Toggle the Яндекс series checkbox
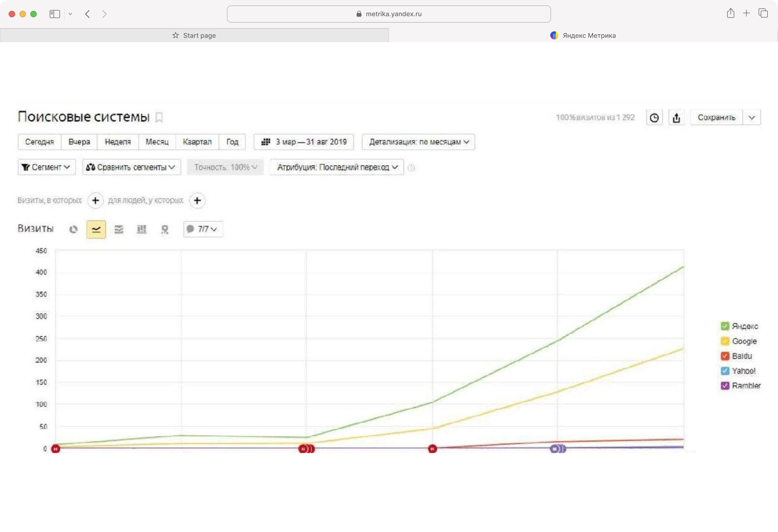 (725, 326)
